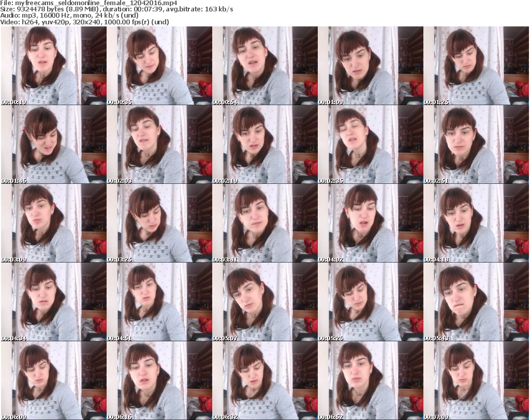Select the thumbnail stamped 00:01:09
Image resolution: width=530 pixels, height=420 pixels.
tap(371, 66)
